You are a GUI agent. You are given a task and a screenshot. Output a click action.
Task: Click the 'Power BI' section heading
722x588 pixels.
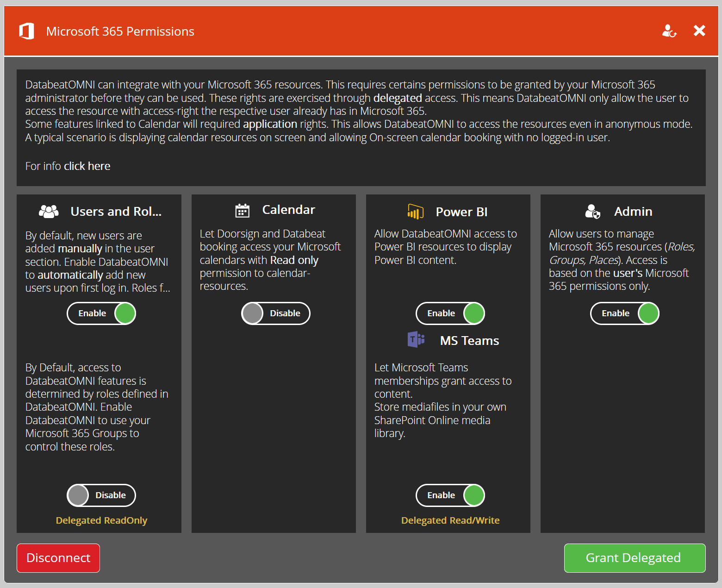click(462, 212)
